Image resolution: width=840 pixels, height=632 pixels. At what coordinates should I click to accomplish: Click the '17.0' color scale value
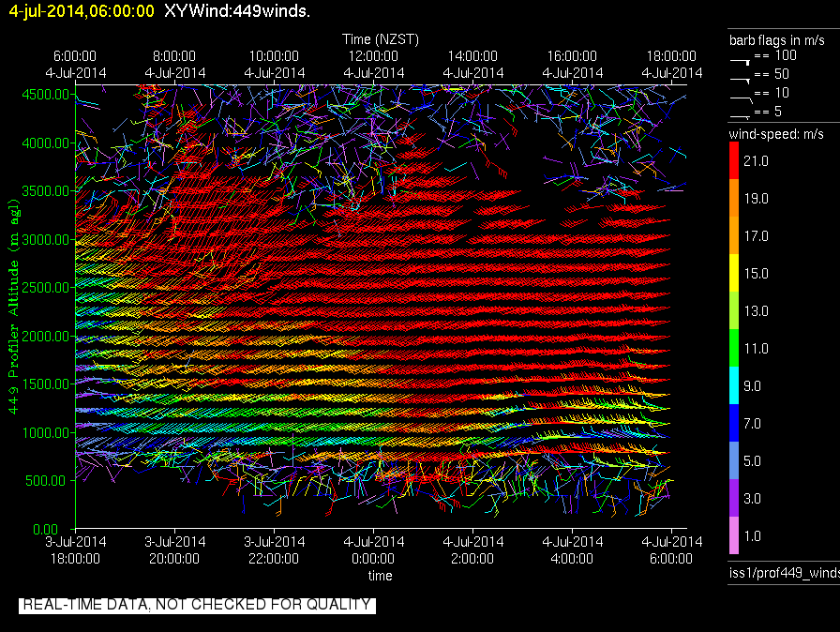[x=756, y=236]
